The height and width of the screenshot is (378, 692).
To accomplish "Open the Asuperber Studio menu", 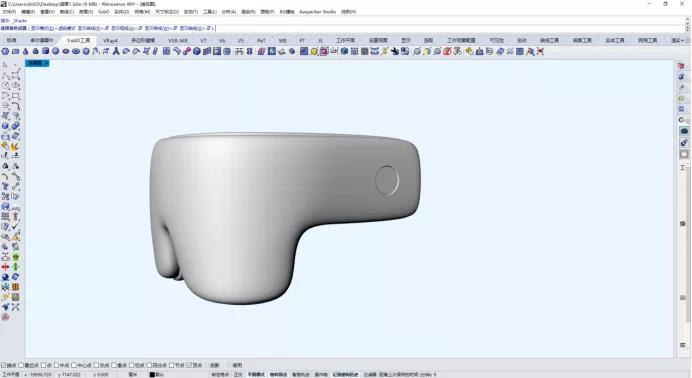I will point(317,12).
